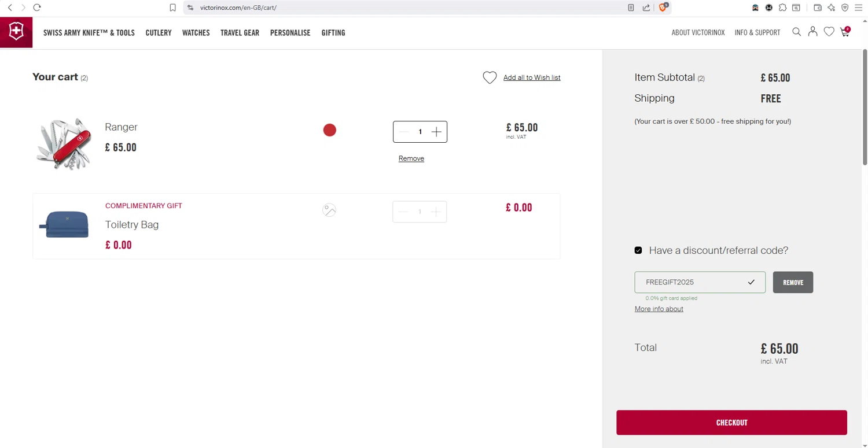Open the Personalise menu

pyautogui.click(x=290, y=33)
